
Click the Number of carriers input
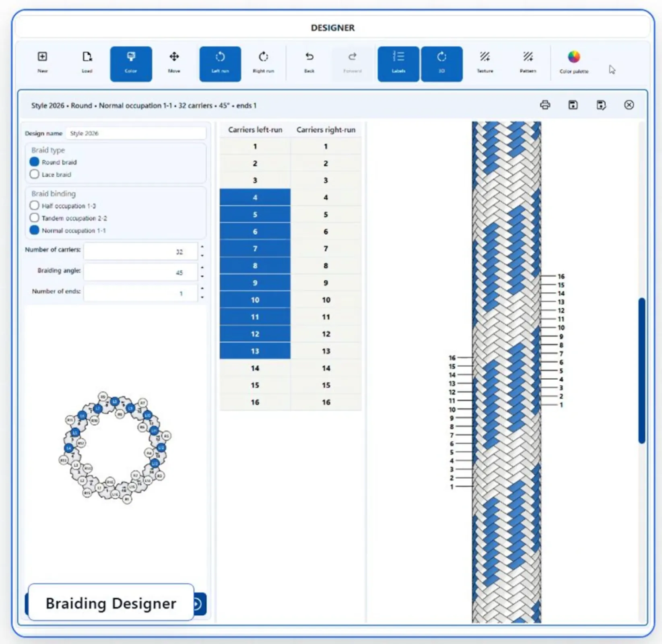click(x=140, y=252)
